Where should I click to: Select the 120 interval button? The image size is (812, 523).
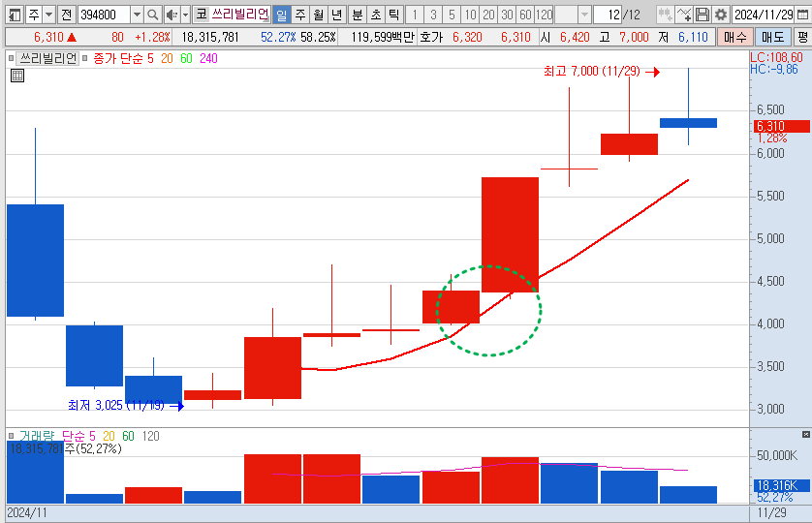click(x=544, y=15)
